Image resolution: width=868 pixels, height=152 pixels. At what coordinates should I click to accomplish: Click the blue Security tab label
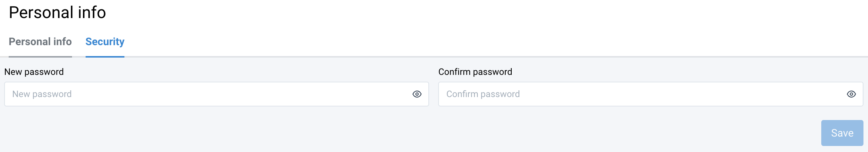click(105, 42)
